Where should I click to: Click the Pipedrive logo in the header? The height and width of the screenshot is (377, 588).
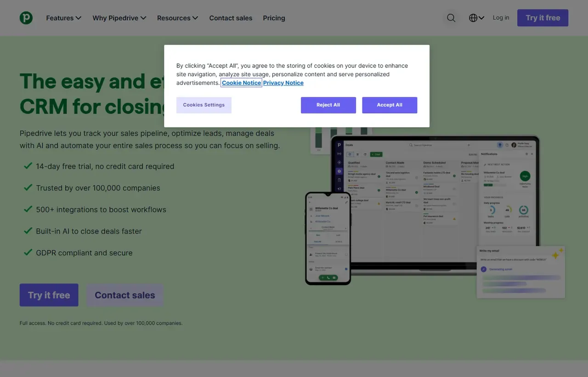tap(26, 18)
